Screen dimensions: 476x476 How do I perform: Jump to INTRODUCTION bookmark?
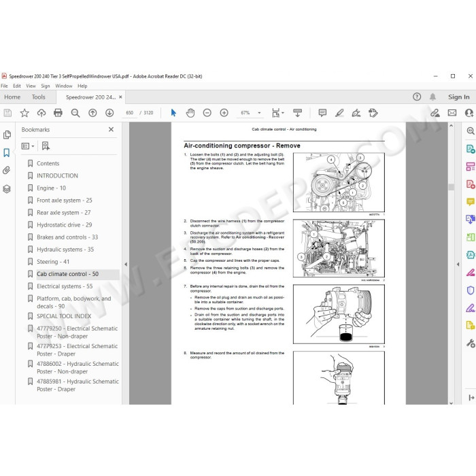(x=57, y=175)
